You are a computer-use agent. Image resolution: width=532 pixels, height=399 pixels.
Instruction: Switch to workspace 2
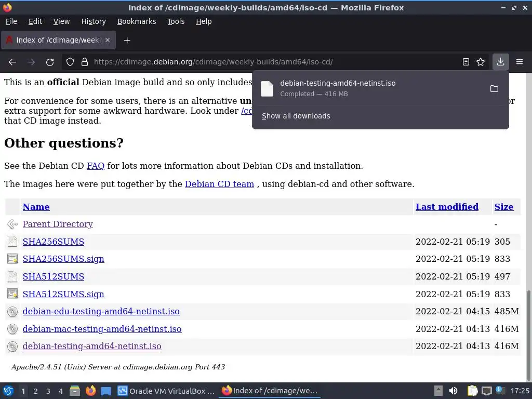pos(36,391)
